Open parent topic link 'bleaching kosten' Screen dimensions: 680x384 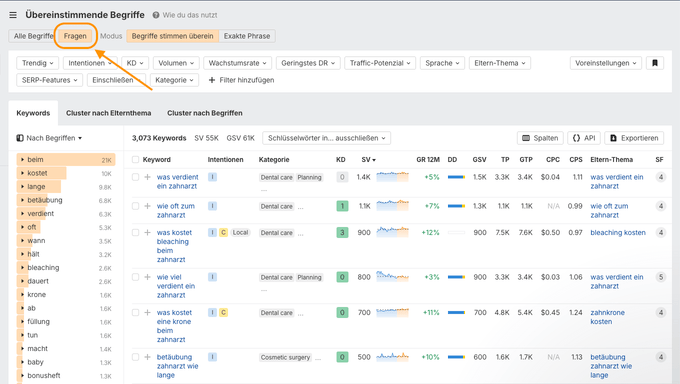pyautogui.click(x=618, y=233)
